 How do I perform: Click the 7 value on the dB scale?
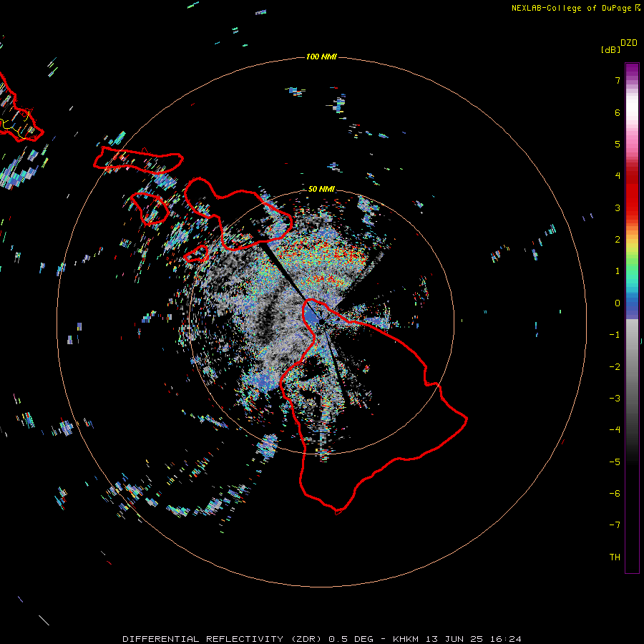tap(618, 80)
